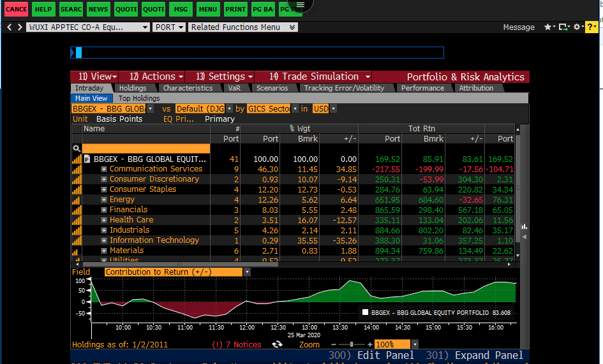Click the hamburger menu handle at top
The height and width of the screenshot is (364, 603).
tap(301, 5)
